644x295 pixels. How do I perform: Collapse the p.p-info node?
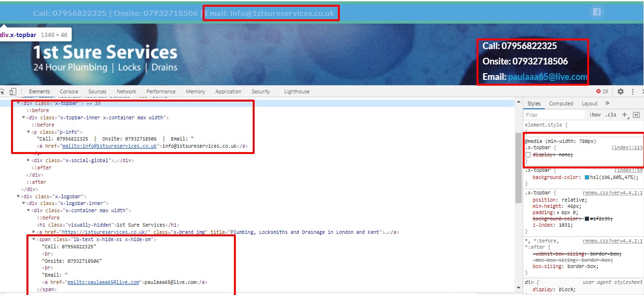coord(29,132)
